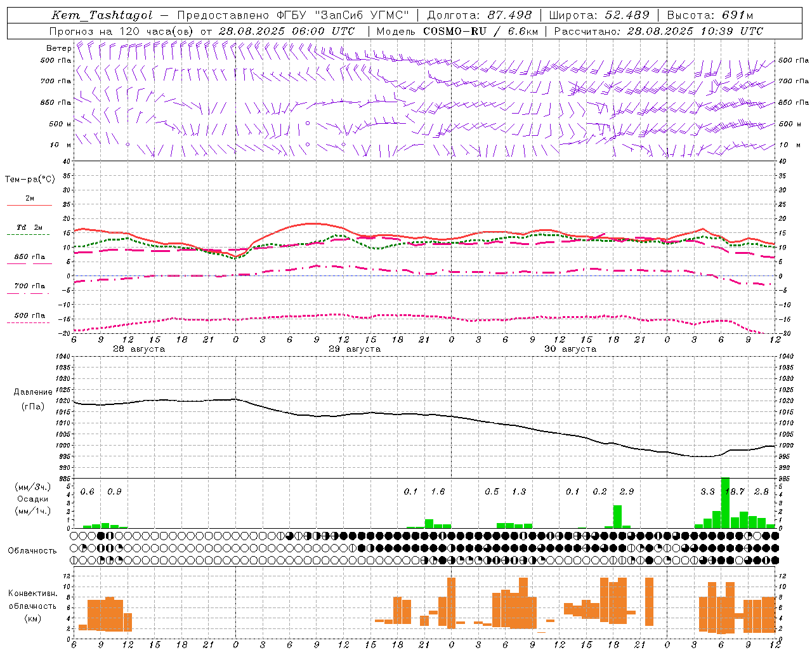Click the Давление panel label
812x650 pixels.
pos(33,392)
